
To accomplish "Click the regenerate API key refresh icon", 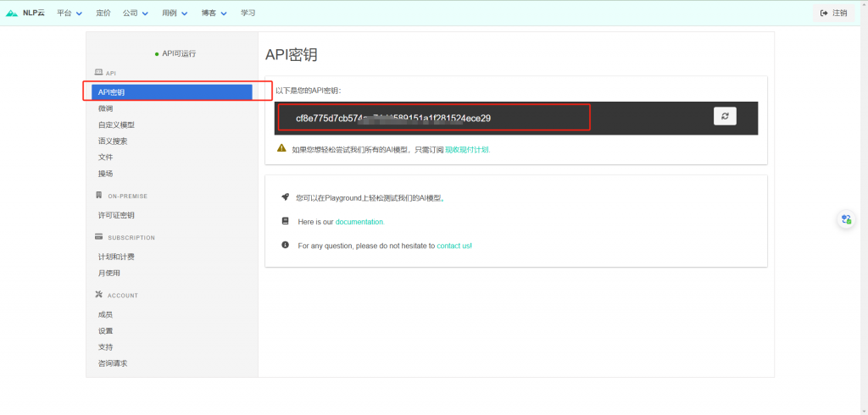I will (725, 117).
